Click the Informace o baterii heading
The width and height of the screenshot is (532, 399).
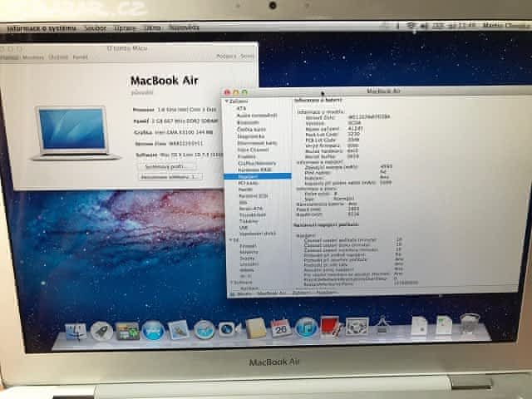318,101
